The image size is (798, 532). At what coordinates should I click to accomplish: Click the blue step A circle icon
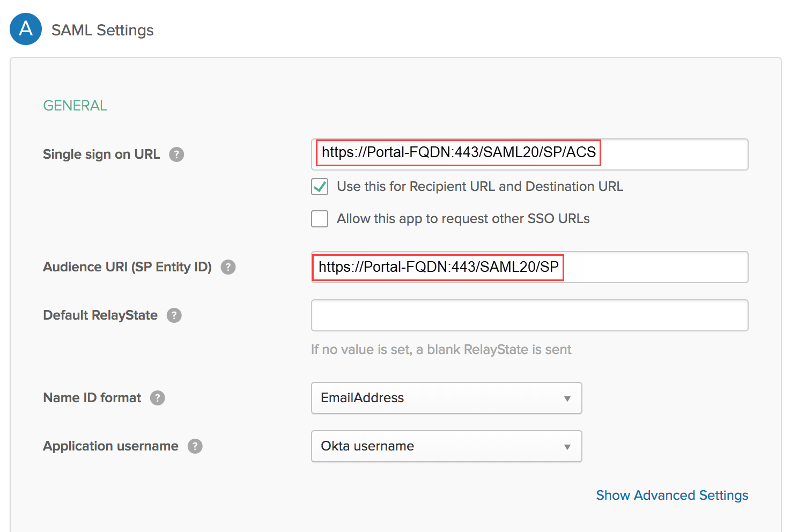pyautogui.click(x=26, y=29)
